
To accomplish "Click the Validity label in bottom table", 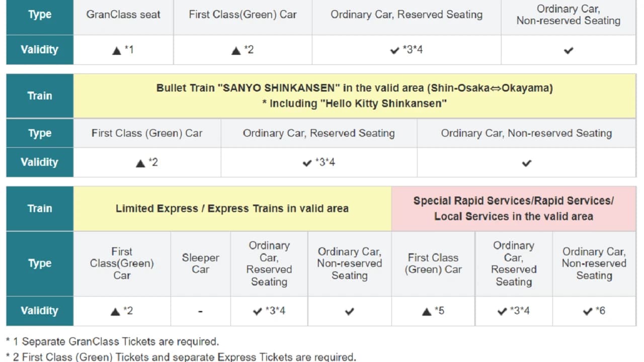I will tap(40, 311).
